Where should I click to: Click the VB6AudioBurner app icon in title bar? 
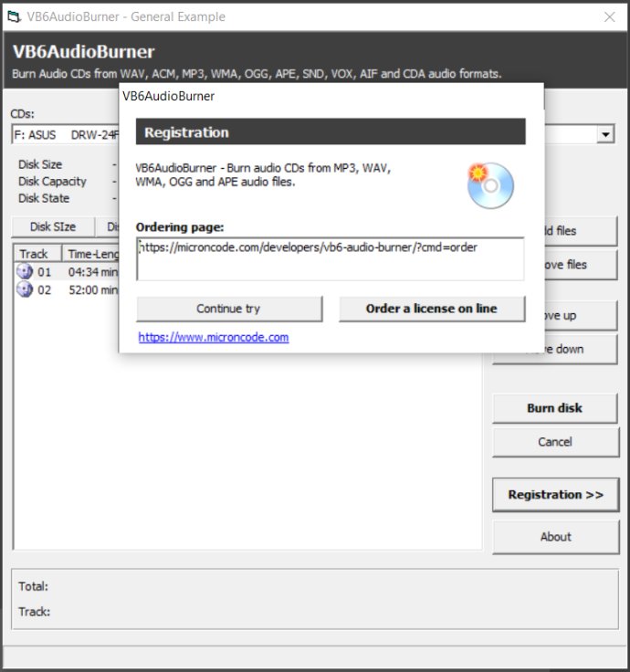[x=14, y=16]
